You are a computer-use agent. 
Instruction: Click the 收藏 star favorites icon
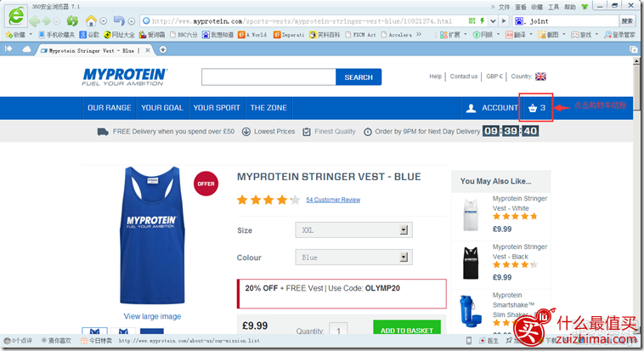(15, 35)
